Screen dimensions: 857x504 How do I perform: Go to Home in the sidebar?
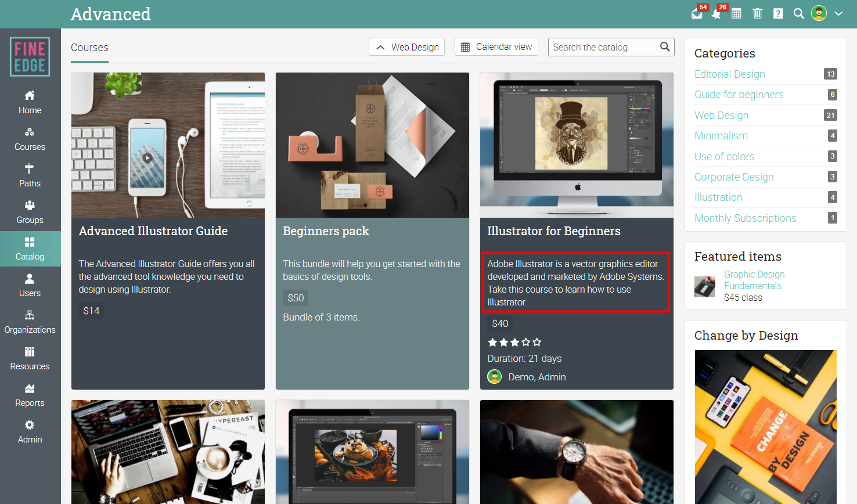(30, 102)
